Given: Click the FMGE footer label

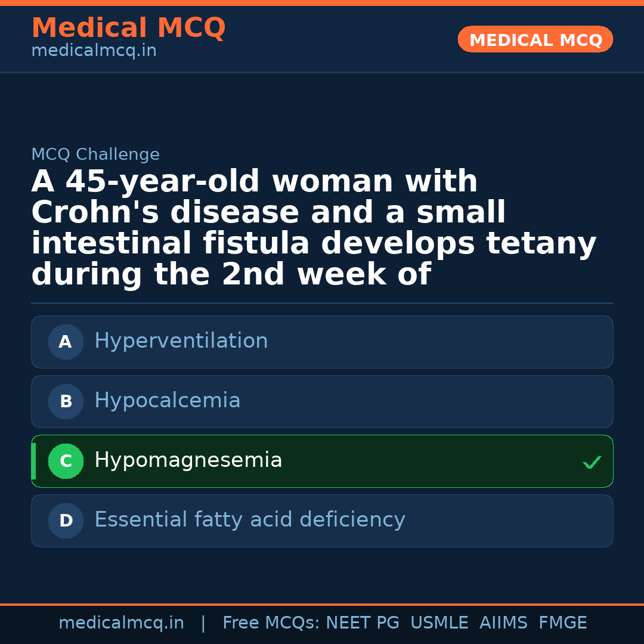Looking at the screenshot, I should click(x=562, y=623).
